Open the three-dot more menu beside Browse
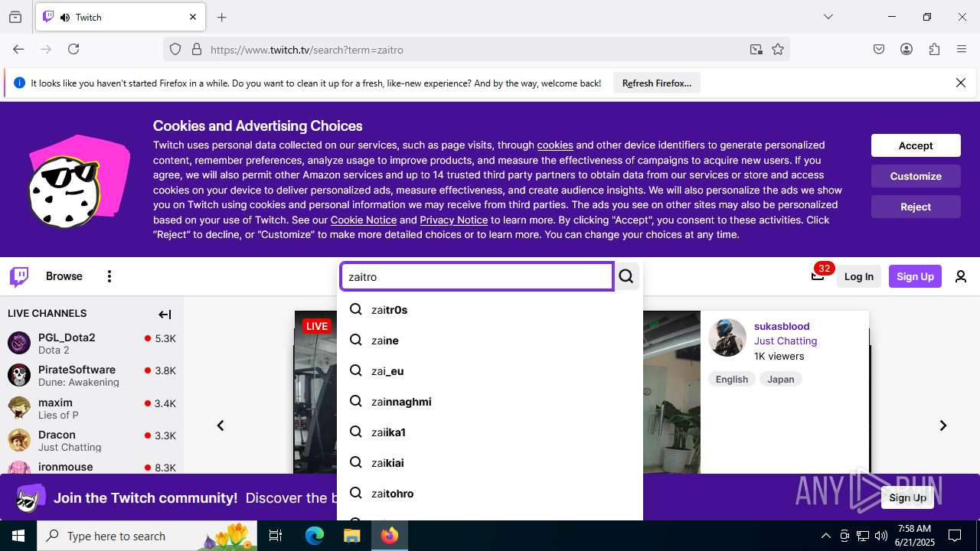980x551 pixels. click(x=109, y=276)
